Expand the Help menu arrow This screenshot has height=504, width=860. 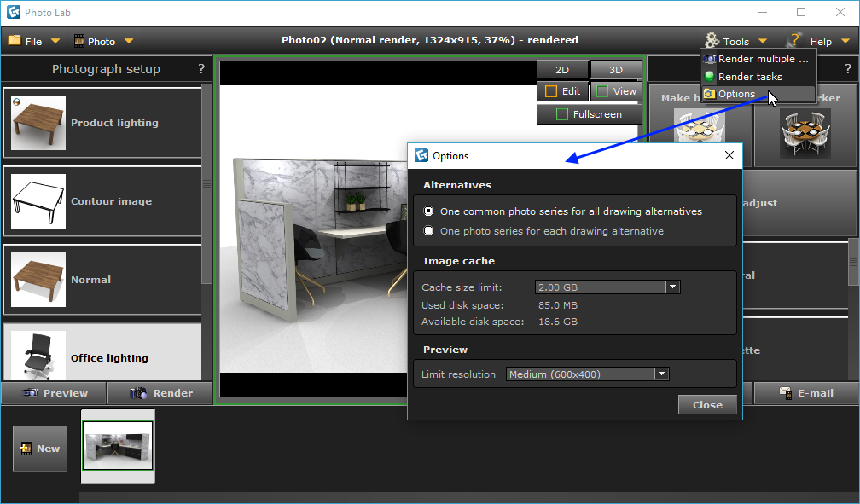point(845,41)
